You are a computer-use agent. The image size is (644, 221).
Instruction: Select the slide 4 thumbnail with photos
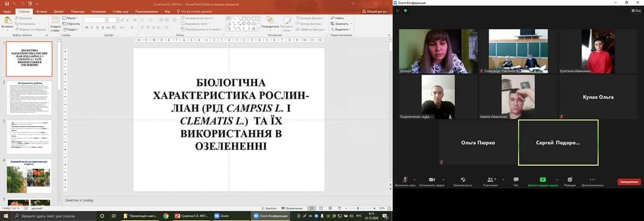click(x=29, y=176)
